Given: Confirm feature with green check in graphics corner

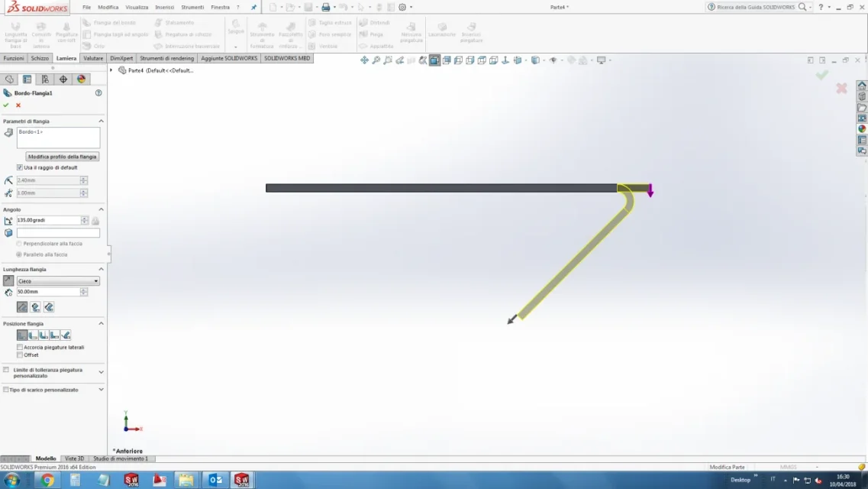Looking at the screenshot, I should point(822,75).
